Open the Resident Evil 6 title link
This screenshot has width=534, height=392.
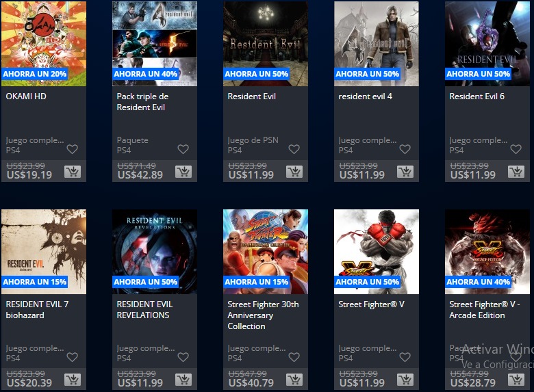[476, 96]
